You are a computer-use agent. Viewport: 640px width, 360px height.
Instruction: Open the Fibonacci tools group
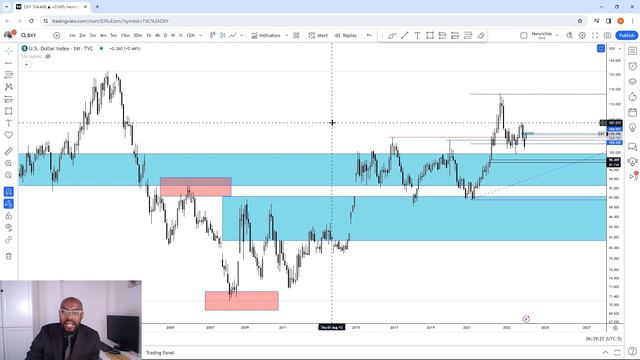click(9, 75)
